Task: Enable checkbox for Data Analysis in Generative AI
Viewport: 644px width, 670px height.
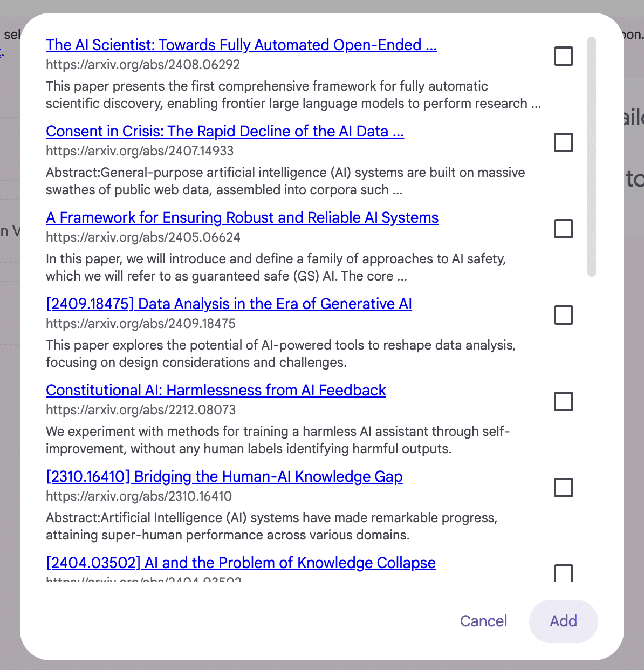Action: point(563,315)
